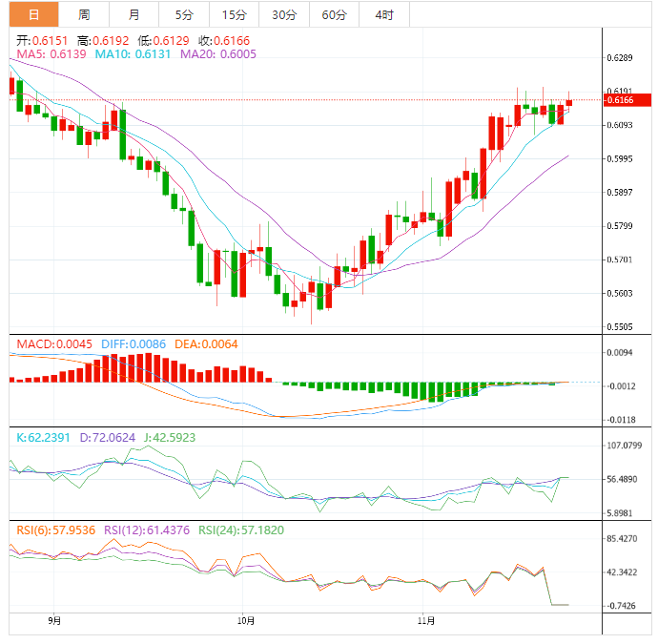Click the MACD value label

54,344
